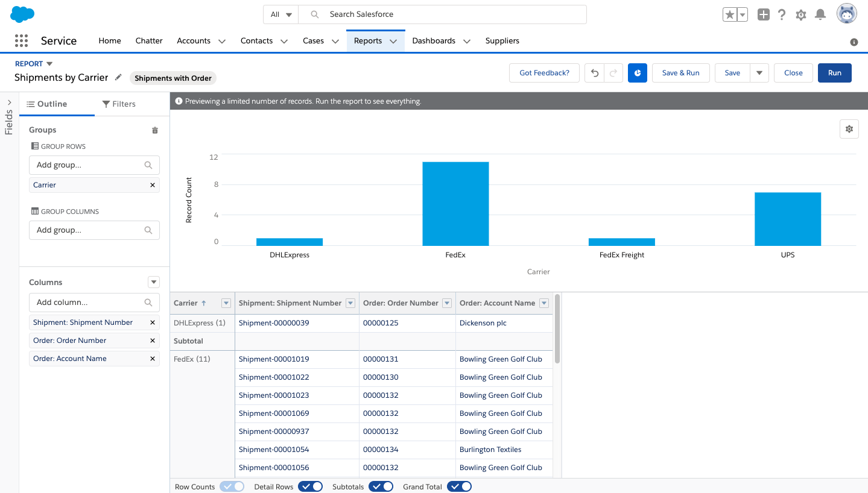Remove Shipment: Shipment Number column

(153, 322)
